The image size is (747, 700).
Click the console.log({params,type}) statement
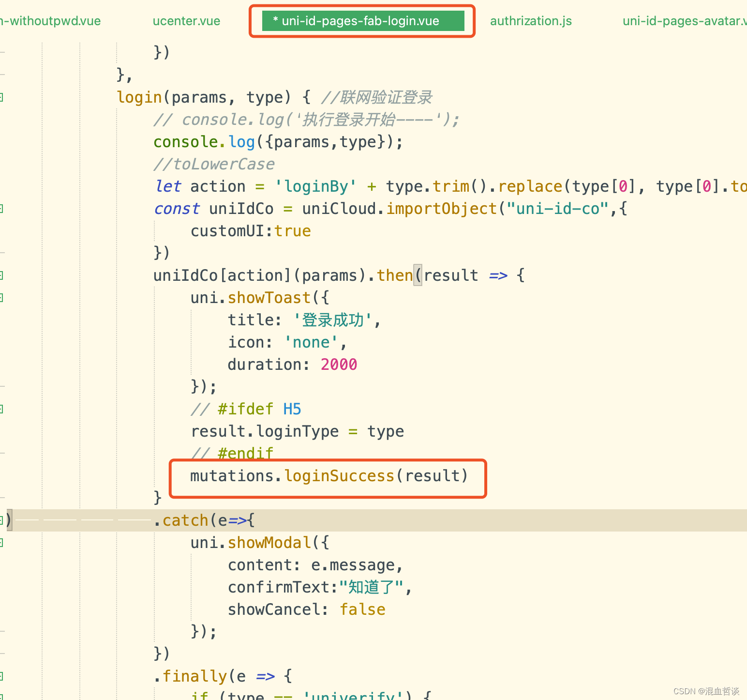(278, 142)
